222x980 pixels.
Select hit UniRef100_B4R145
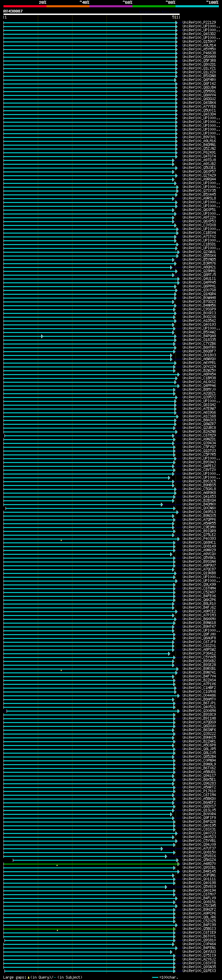(x=199, y=871)
